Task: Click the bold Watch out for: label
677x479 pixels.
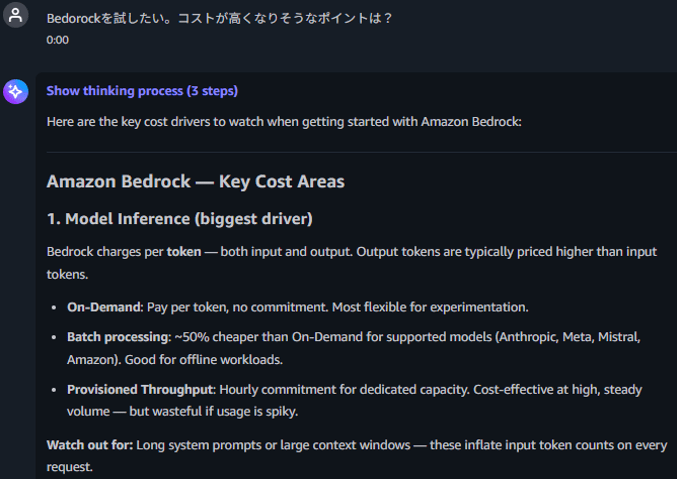Action: [90, 445]
